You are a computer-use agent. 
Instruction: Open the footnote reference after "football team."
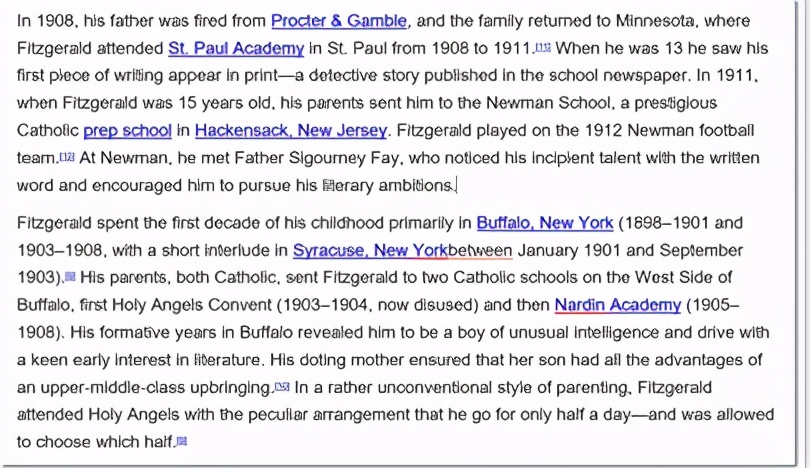[x=67, y=157]
